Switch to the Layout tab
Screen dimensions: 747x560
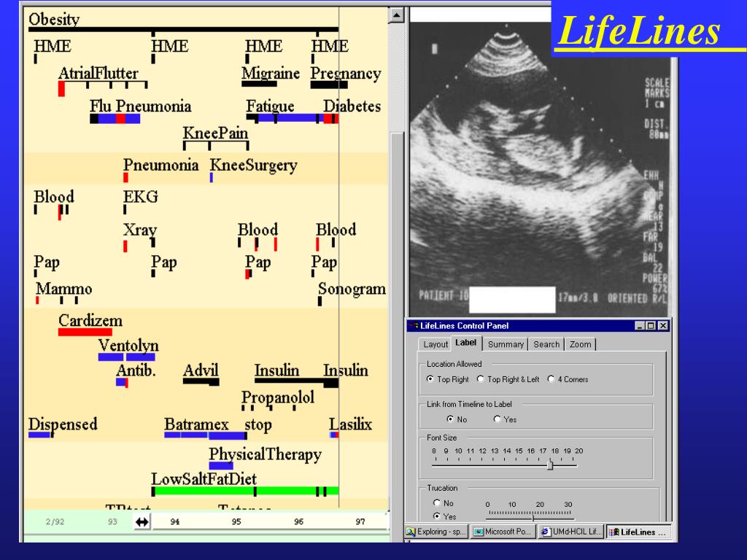click(x=435, y=344)
